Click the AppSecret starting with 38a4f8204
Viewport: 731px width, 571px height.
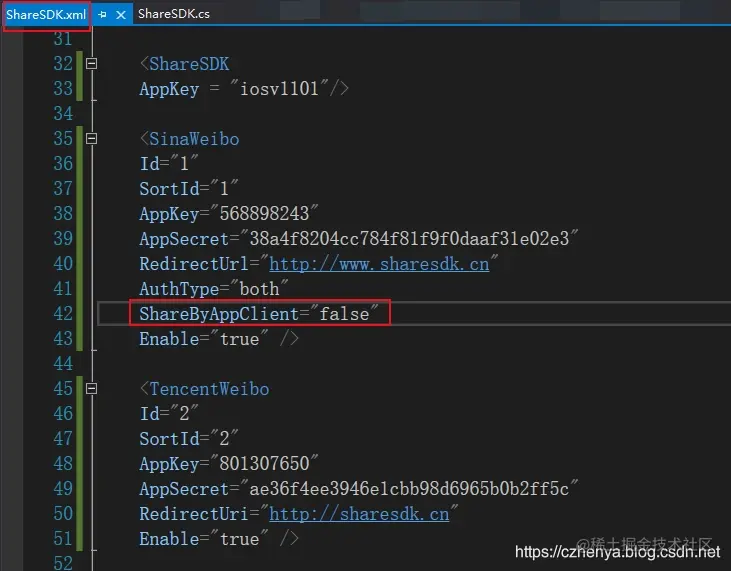[x=359, y=239]
